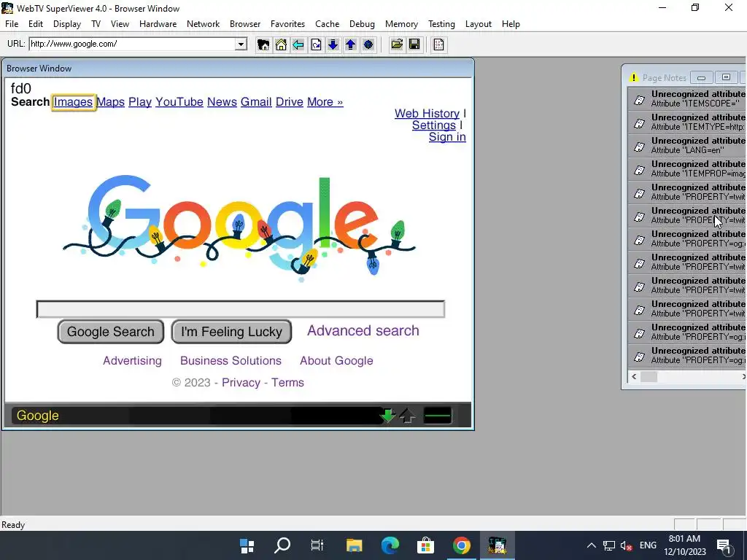
Task: Select the note row 'Attribute "ITEMPROP=imag'
Action: point(687,169)
